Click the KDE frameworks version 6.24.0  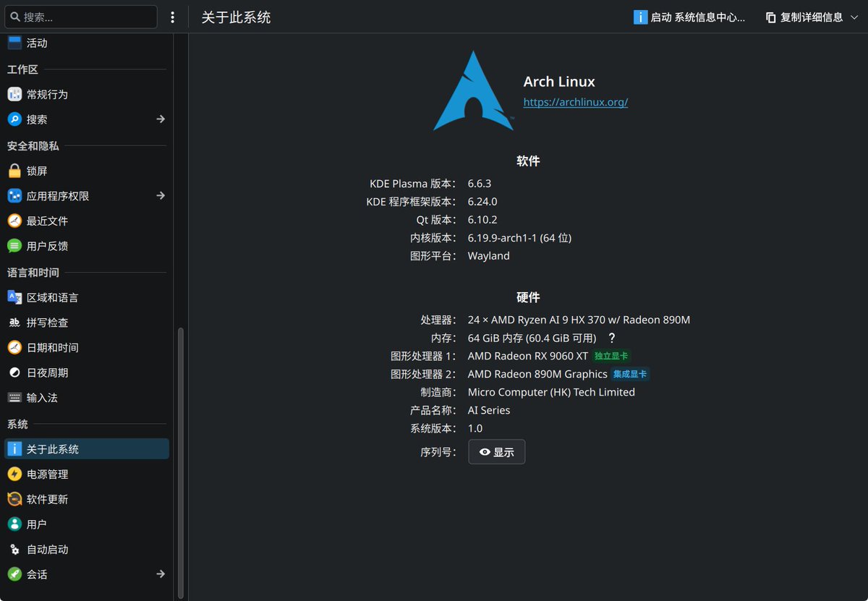pos(482,202)
